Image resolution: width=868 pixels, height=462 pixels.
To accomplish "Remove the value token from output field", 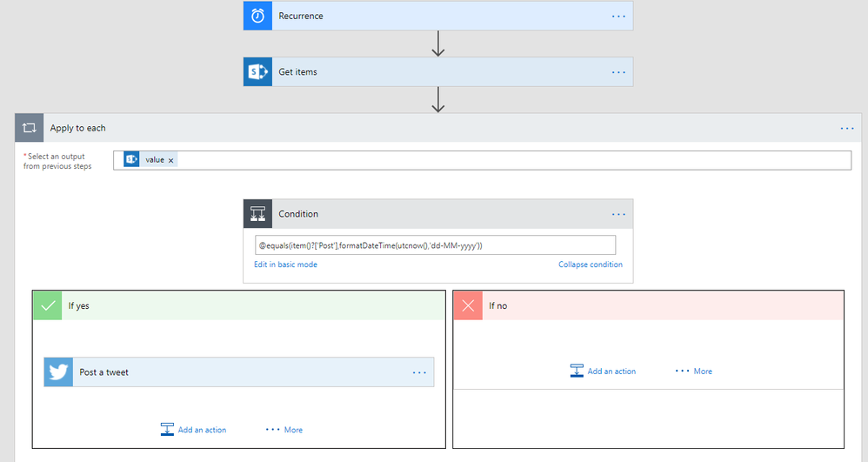I will tap(171, 160).
